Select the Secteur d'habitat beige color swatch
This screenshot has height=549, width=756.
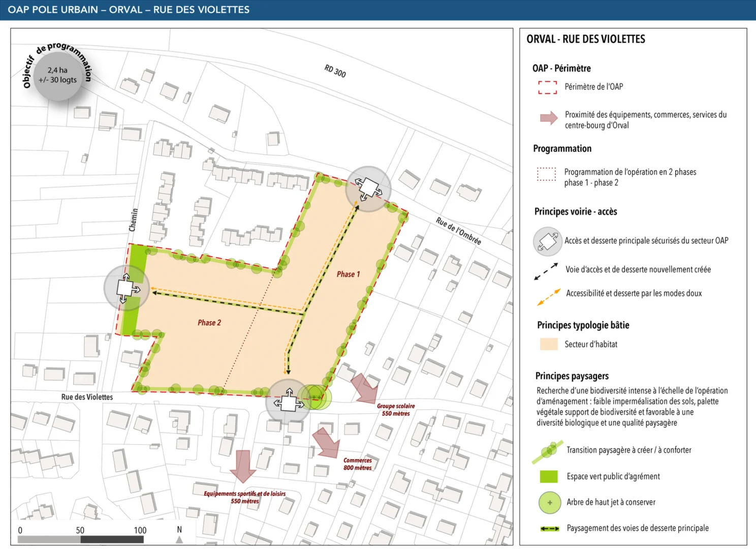pos(549,344)
